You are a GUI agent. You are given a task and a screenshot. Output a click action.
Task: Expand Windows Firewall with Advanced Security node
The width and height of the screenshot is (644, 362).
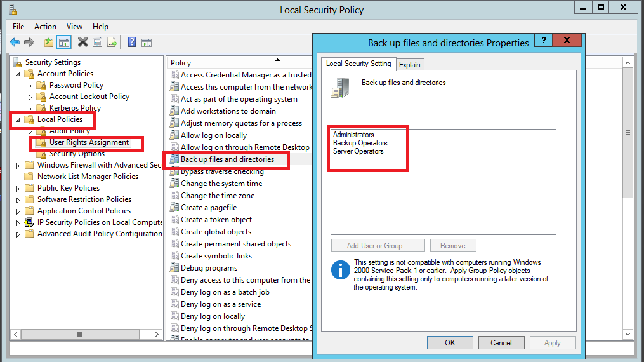click(18, 166)
